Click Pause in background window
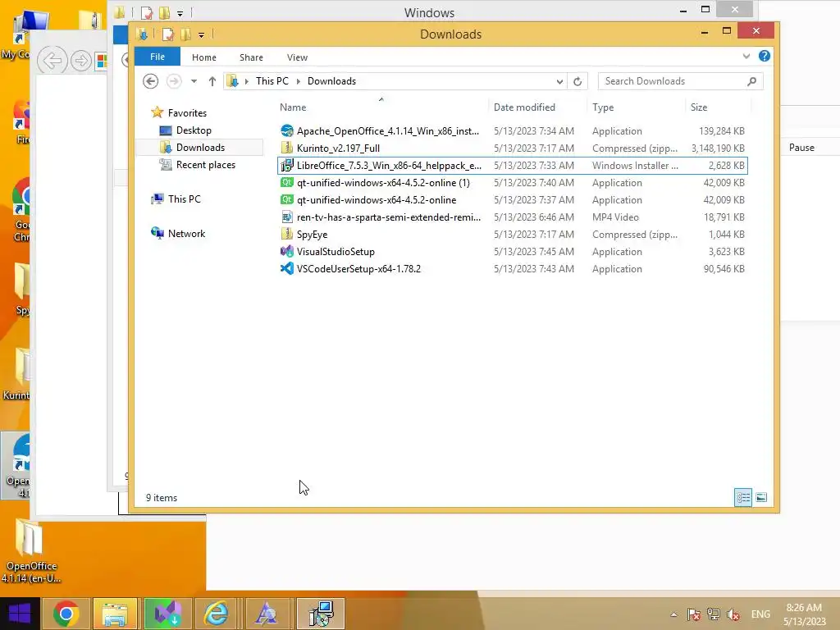This screenshot has height=630, width=840. point(801,148)
